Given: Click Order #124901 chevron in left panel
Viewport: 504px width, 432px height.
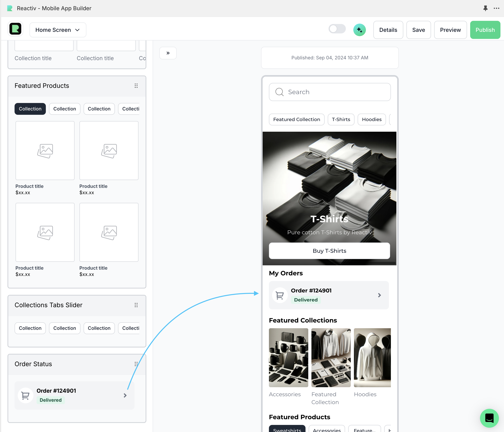Looking at the screenshot, I should pos(125,395).
